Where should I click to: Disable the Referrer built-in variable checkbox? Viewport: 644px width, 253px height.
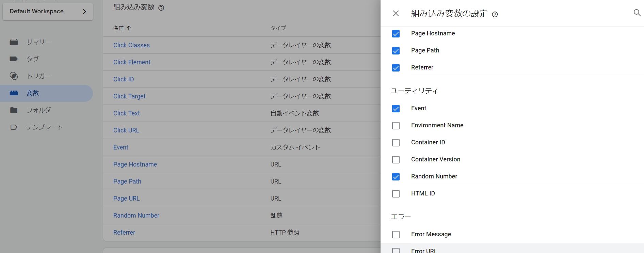[396, 68]
